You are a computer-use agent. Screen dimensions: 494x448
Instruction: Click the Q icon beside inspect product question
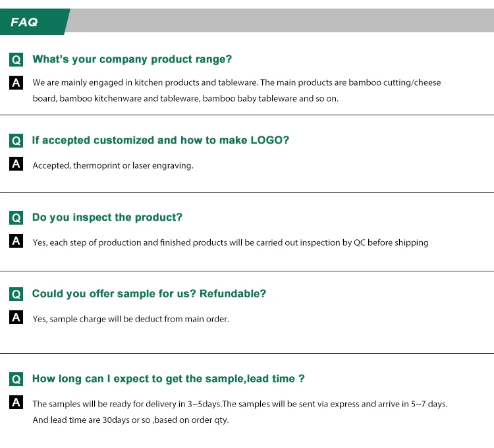pyautogui.click(x=16, y=218)
